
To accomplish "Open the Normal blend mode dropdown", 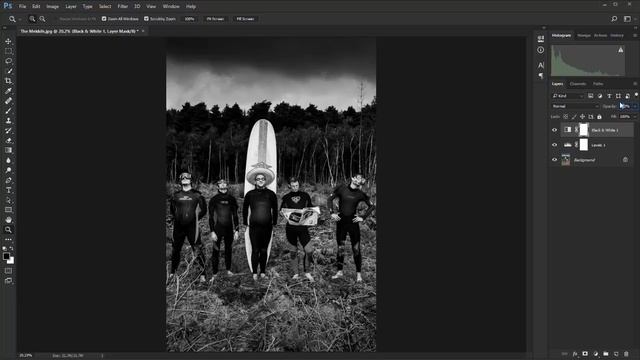I will tap(576, 106).
